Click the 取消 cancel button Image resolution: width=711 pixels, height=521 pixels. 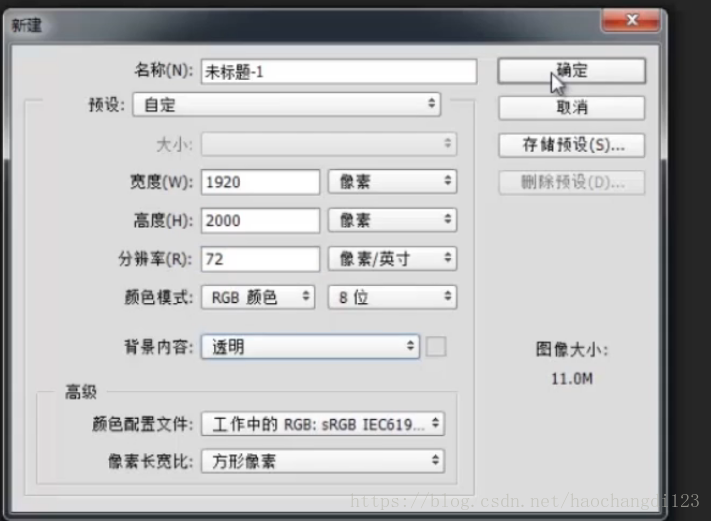click(x=571, y=108)
